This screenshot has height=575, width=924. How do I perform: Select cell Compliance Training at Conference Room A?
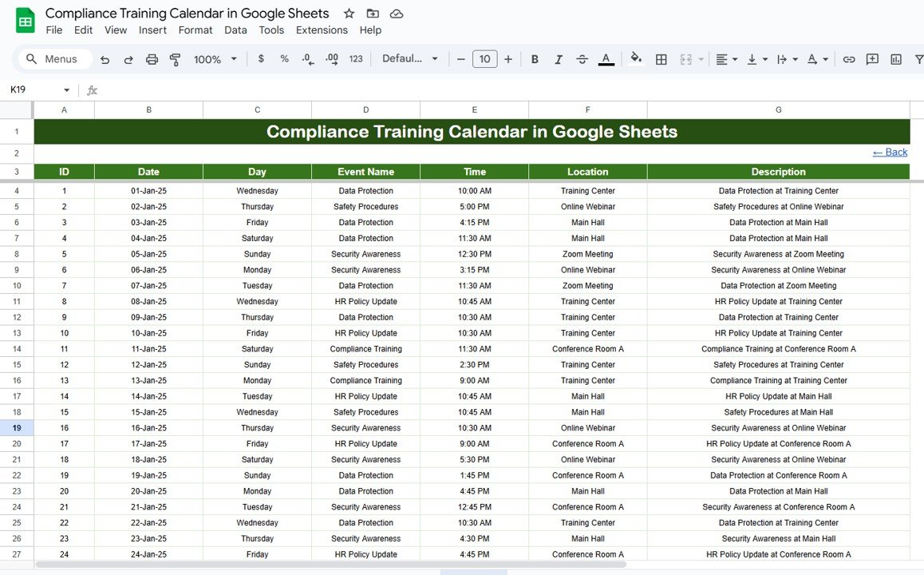tap(779, 349)
